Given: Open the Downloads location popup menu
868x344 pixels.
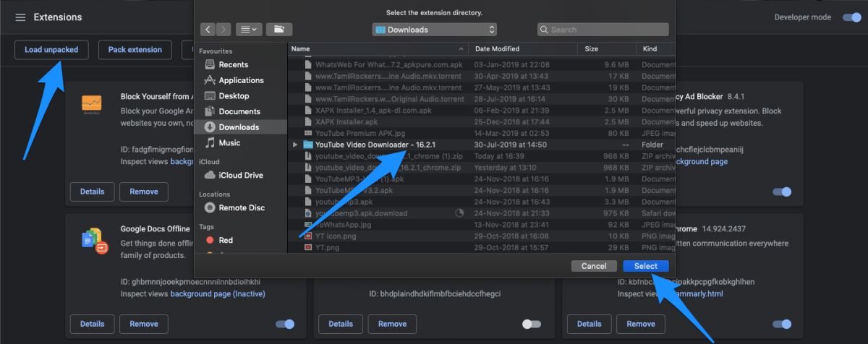Looking at the screenshot, I should pyautogui.click(x=435, y=30).
